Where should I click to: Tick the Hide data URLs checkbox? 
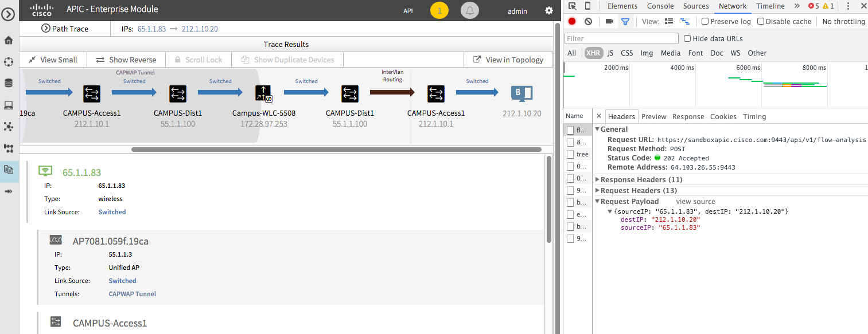pos(687,39)
